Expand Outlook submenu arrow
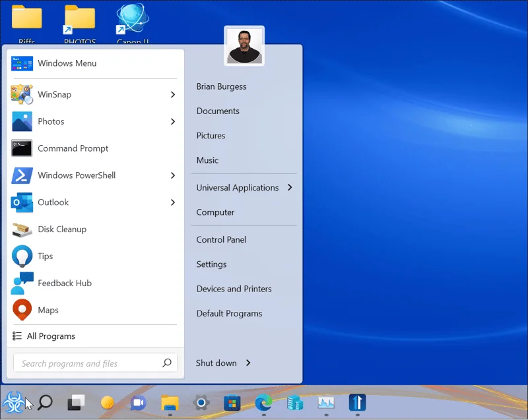This screenshot has width=528, height=420. point(173,202)
